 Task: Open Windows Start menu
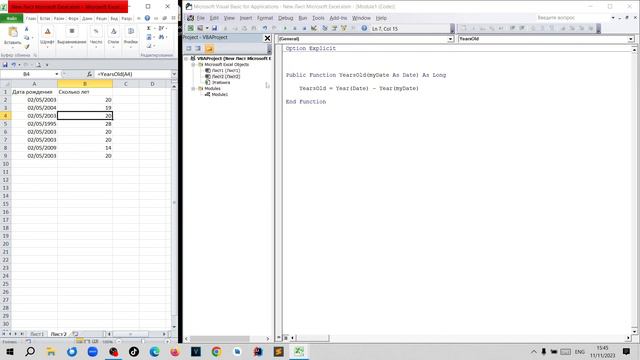point(9,351)
